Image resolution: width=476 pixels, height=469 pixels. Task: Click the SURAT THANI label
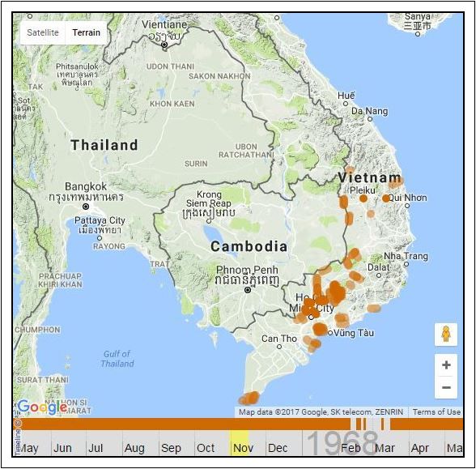(43, 380)
